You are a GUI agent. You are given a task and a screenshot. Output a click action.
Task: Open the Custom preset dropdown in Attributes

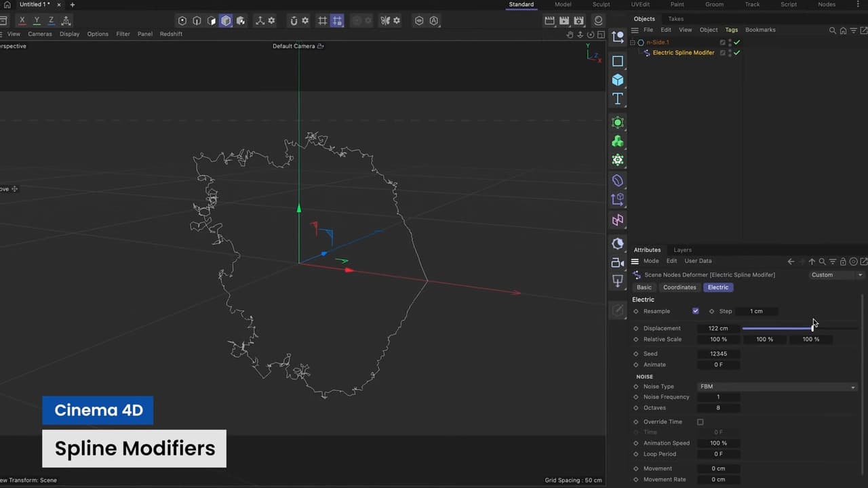click(x=836, y=274)
